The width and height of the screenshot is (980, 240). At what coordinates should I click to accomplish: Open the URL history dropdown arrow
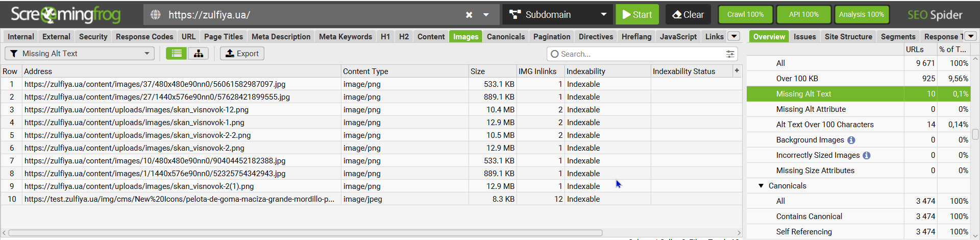tap(486, 15)
